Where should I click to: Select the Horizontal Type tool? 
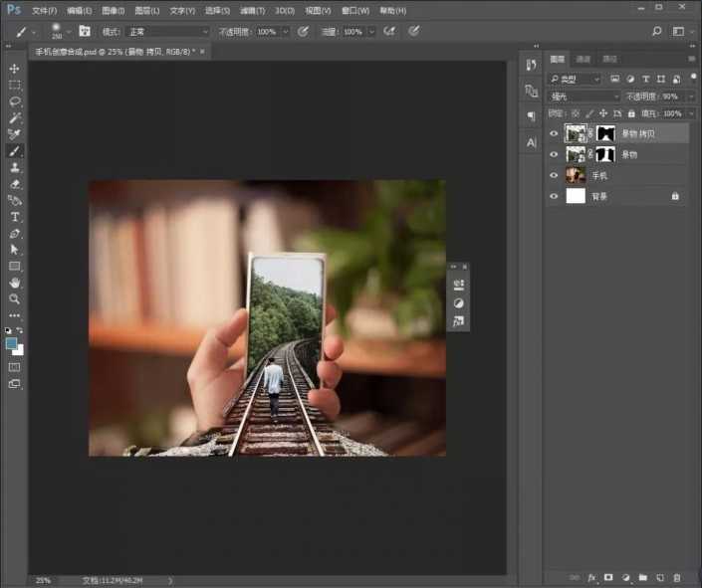[x=15, y=217]
